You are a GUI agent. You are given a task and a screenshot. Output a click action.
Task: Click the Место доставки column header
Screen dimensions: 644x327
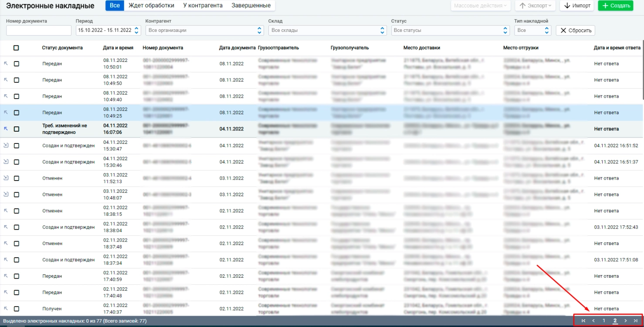tap(422, 48)
